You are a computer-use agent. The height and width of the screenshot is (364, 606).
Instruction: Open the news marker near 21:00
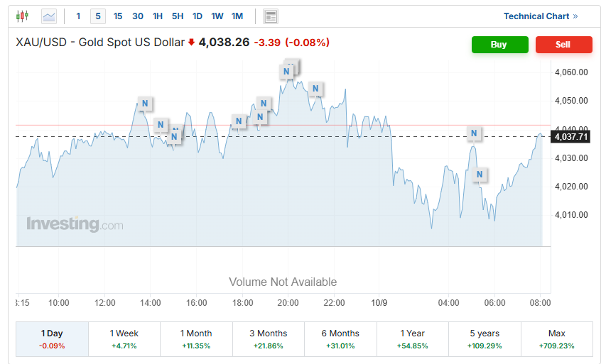click(x=316, y=89)
